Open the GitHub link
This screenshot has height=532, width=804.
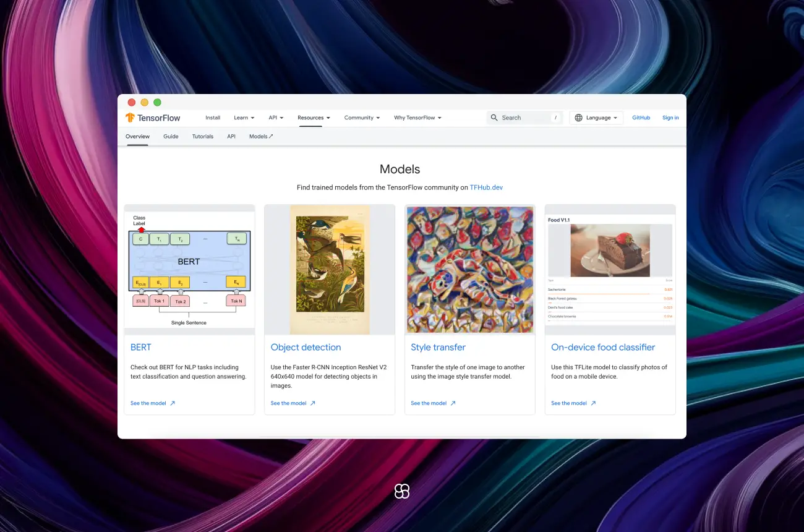tap(641, 118)
